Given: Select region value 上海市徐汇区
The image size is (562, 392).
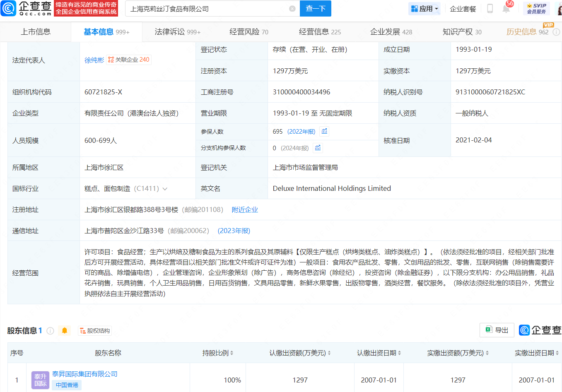Looking at the screenshot, I should pyautogui.click(x=104, y=167).
